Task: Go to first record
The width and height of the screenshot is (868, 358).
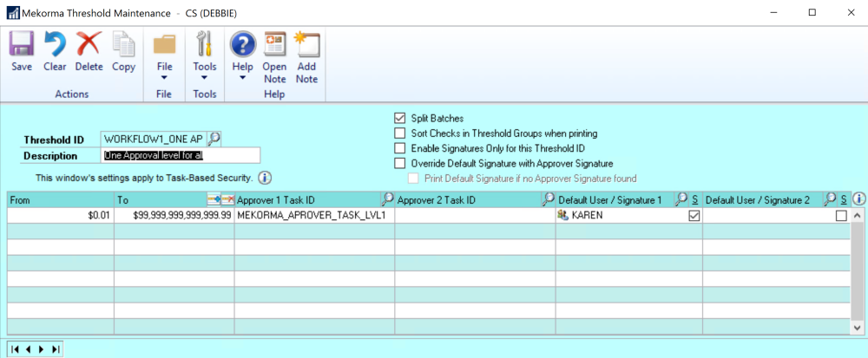Action: (15, 349)
